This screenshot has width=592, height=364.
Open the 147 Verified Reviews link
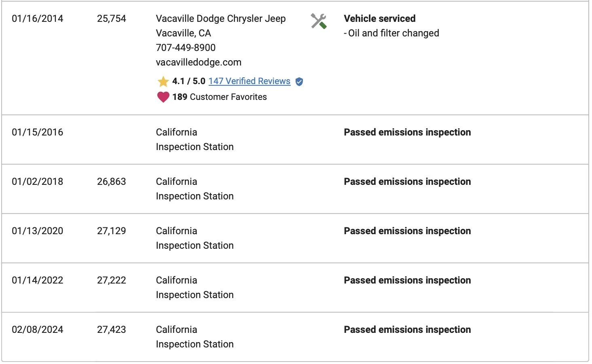pos(249,81)
